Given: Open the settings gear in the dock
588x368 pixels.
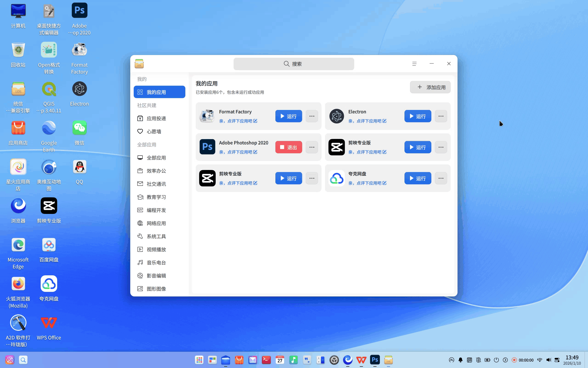Looking at the screenshot, I should coord(334,360).
